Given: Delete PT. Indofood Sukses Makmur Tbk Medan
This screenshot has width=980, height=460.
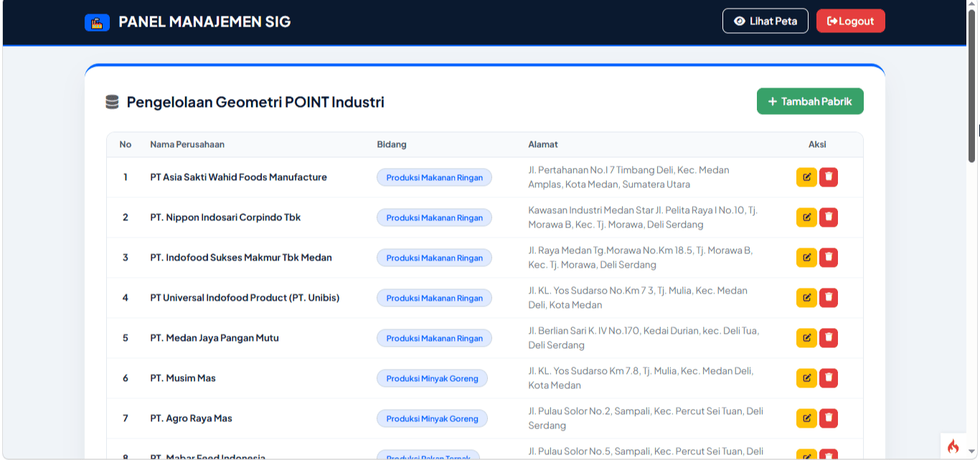Looking at the screenshot, I should click(x=829, y=258).
